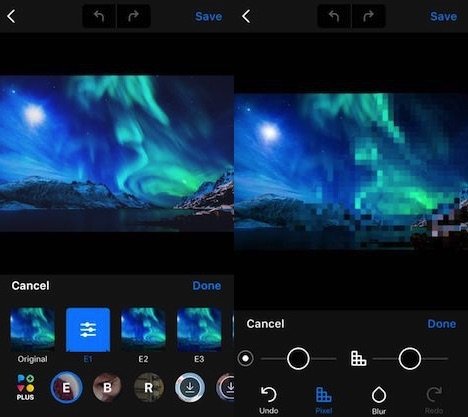Select the Pixel tool icon
This screenshot has width=468, height=417.
click(323, 400)
